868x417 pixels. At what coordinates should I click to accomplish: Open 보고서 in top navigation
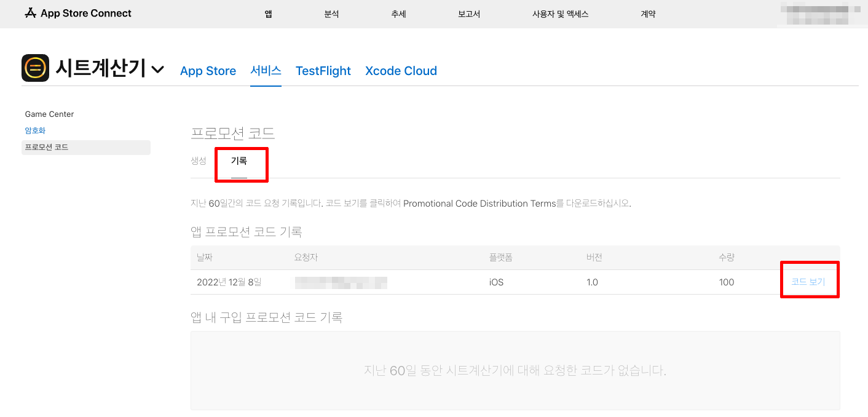[x=469, y=14]
